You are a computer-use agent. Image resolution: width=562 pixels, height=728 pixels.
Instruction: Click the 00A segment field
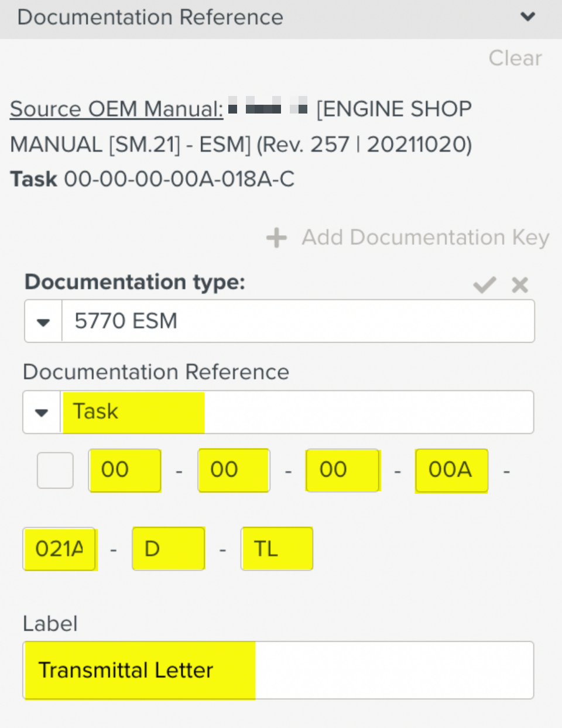click(x=451, y=470)
